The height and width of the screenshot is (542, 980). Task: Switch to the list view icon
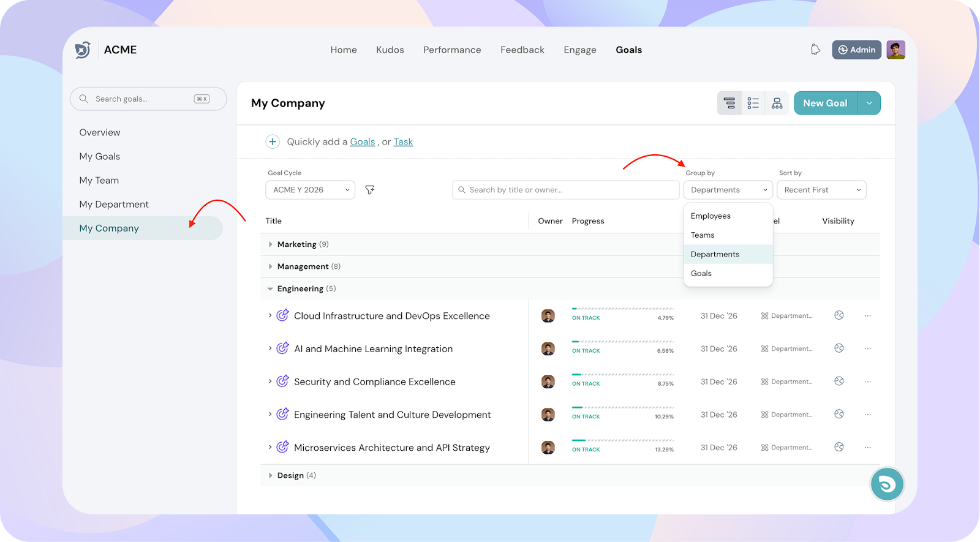[753, 103]
